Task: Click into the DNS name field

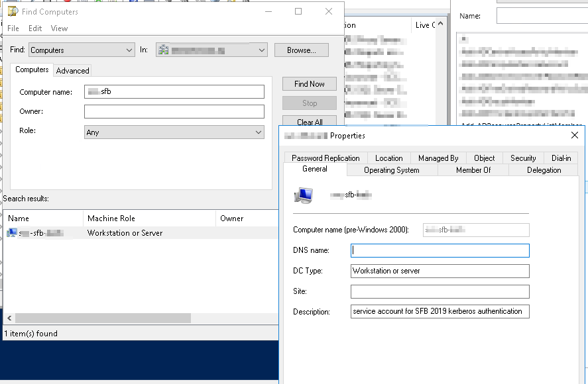Action: click(440, 251)
